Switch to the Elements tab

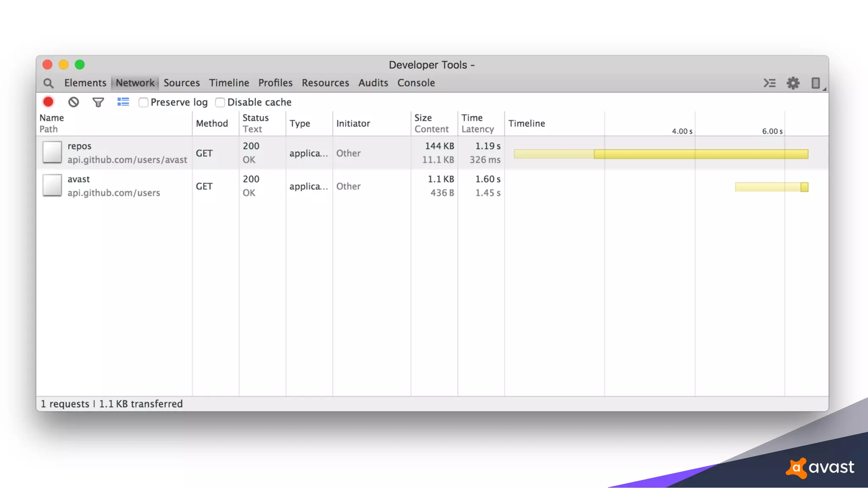tap(85, 83)
